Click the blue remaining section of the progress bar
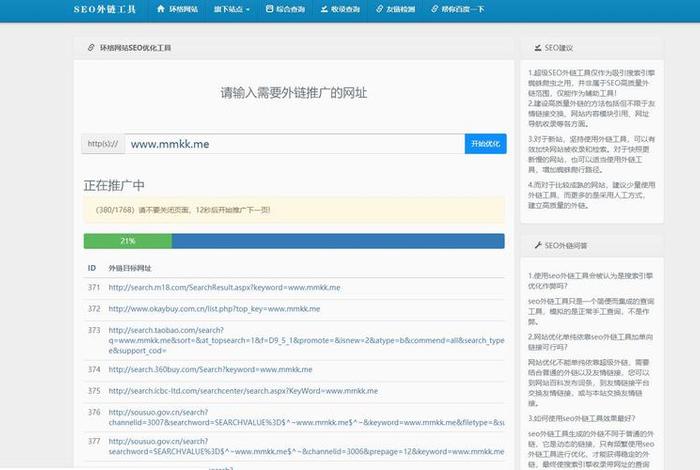Screen dimensions: 700x470 tap(338, 241)
